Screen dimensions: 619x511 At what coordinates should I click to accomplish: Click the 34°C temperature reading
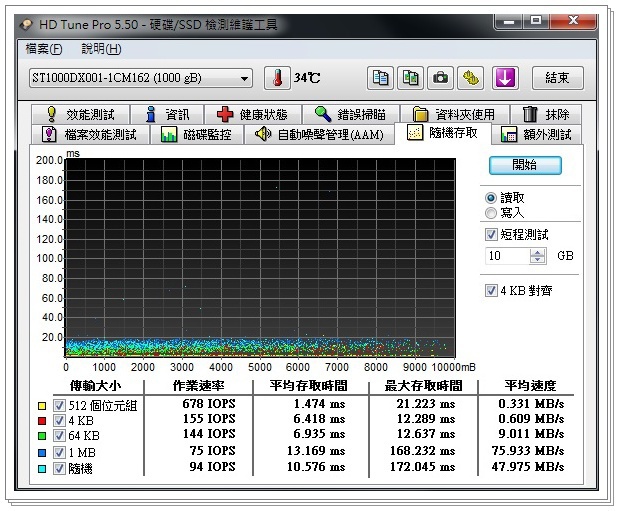click(x=307, y=78)
